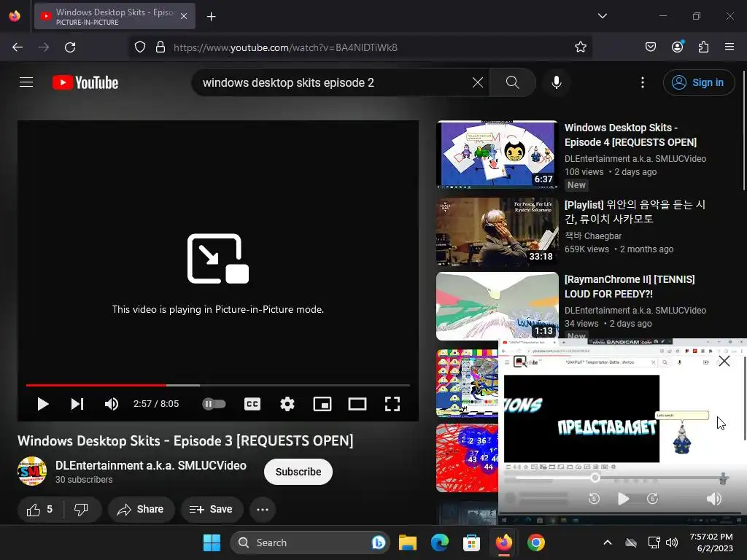Focus the address bar URL
The height and width of the screenshot is (560, 747).
286,47
